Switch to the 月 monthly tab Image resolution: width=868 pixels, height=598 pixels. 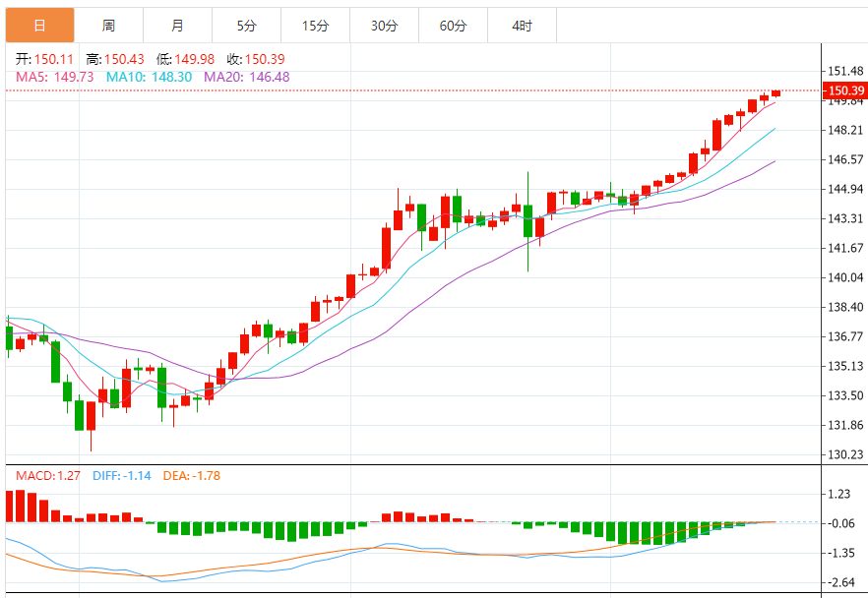point(177,26)
